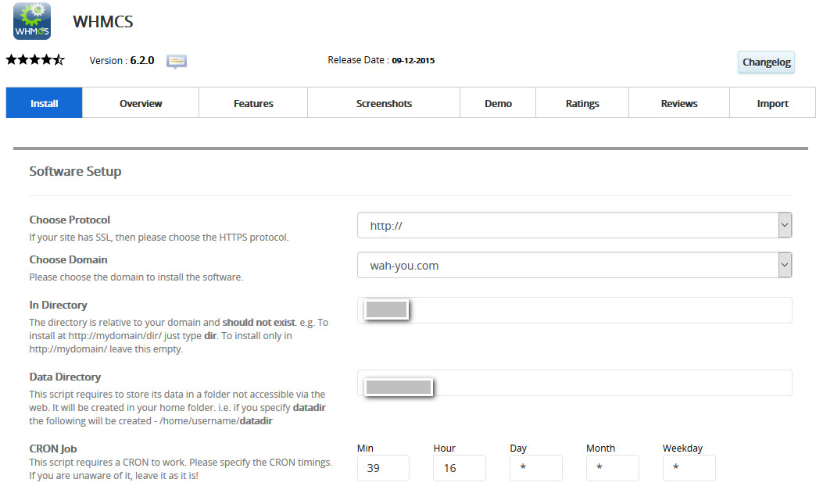816x504 pixels.
Task: Select the CRON Hour field
Action: click(460, 468)
